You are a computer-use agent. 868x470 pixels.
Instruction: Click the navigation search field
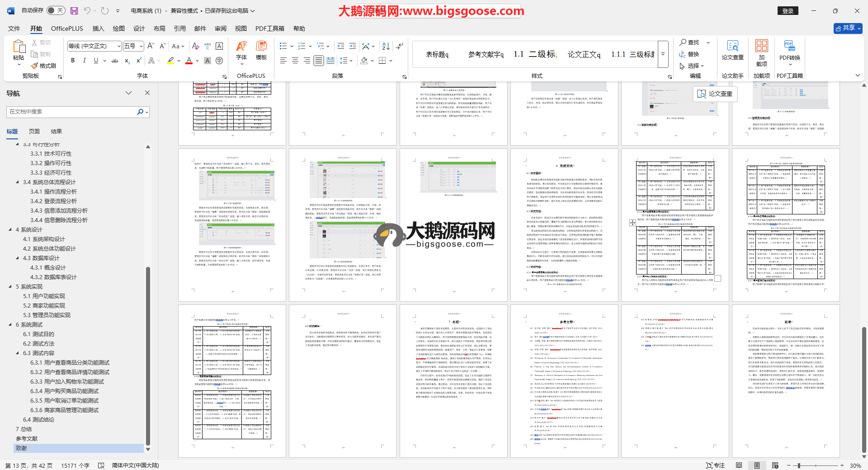[x=72, y=112]
